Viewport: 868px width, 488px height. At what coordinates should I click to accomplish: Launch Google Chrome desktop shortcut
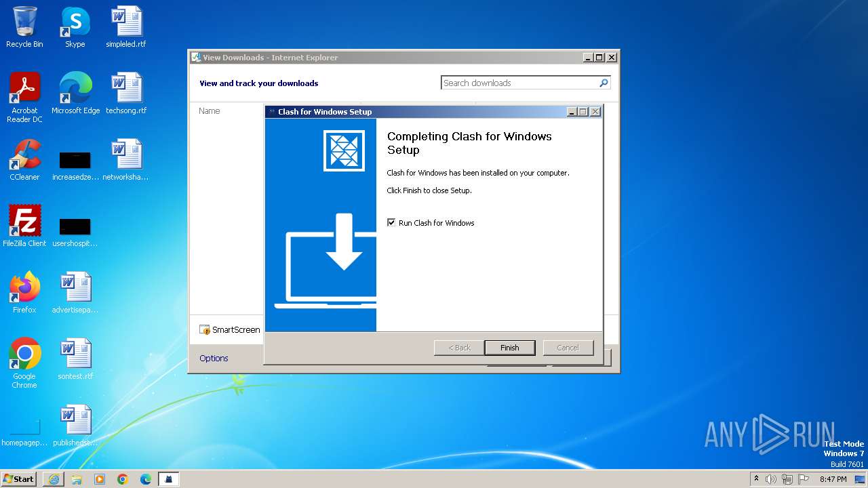click(x=24, y=363)
